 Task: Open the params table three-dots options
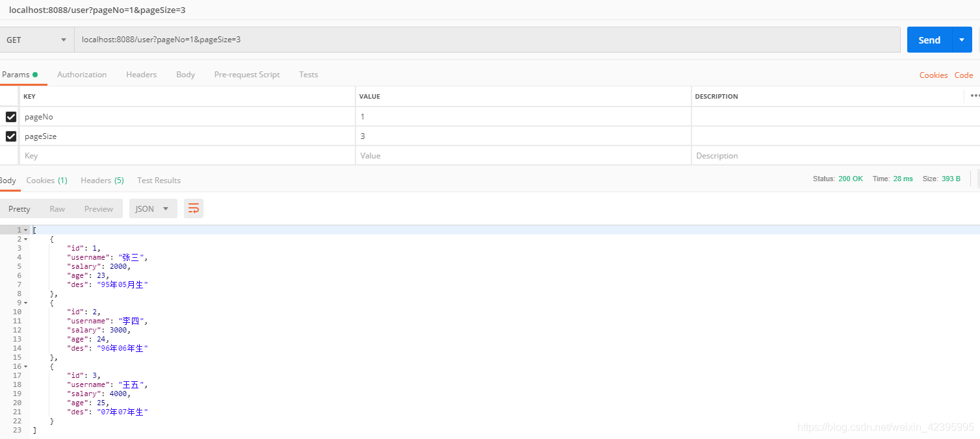point(974,96)
